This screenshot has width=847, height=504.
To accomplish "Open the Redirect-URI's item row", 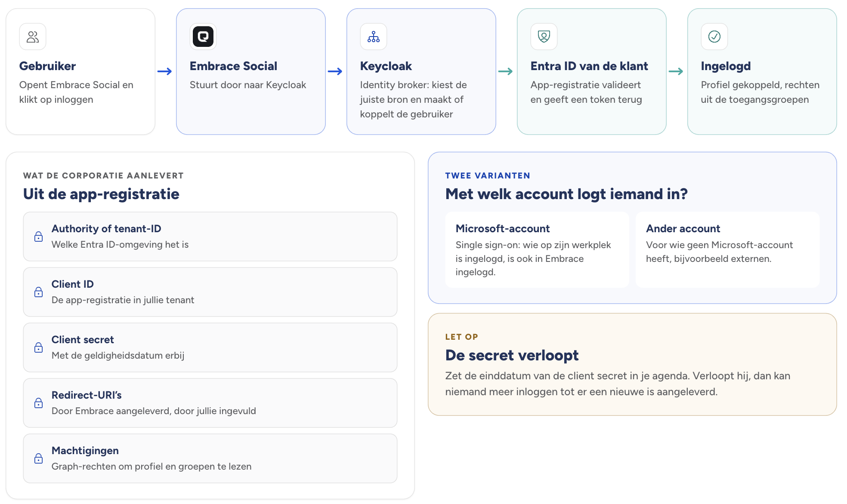I will click(x=210, y=403).
